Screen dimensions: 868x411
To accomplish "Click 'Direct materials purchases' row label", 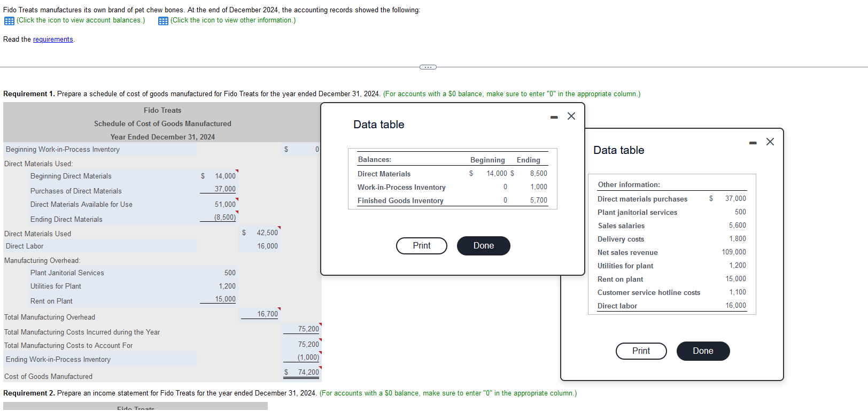I will click(642, 199).
